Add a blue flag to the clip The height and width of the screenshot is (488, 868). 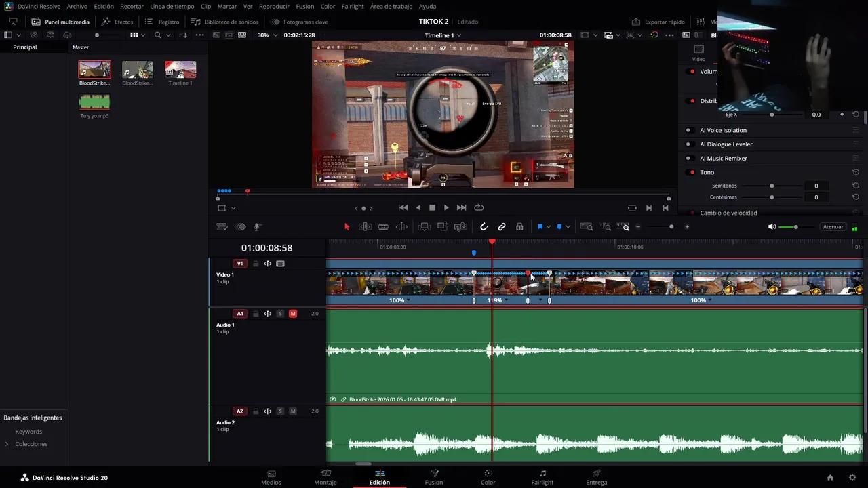(540, 227)
